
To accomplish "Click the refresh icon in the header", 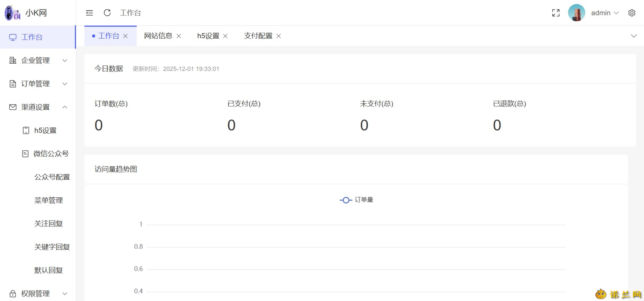I will 107,13.
